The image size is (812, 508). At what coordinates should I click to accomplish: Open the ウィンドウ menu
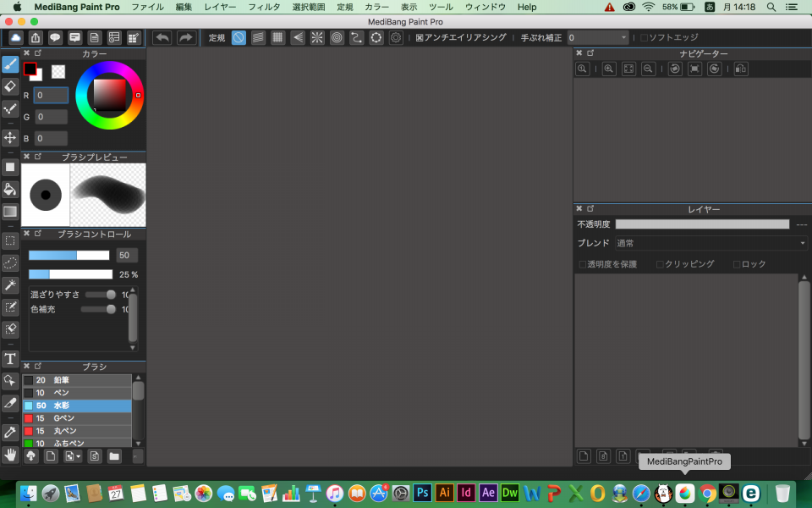pos(486,8)
